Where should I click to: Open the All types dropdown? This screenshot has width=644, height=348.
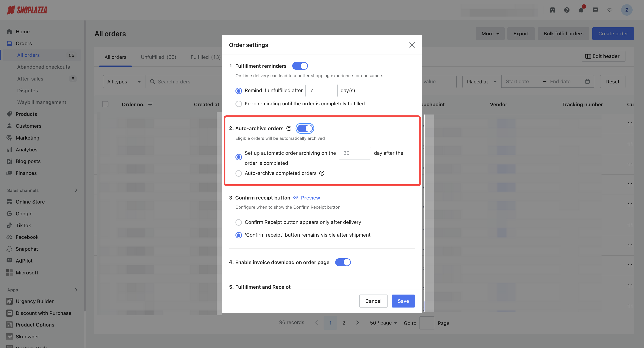point(124,81)
